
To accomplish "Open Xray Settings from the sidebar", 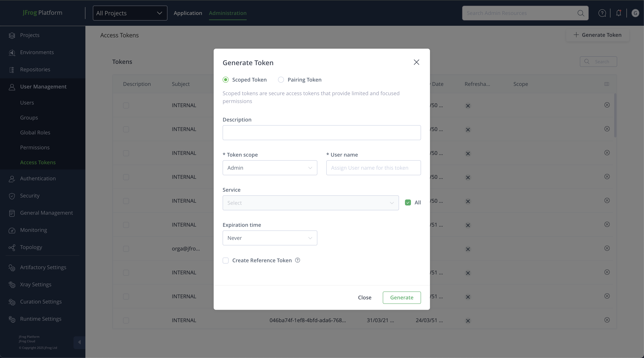I will click(35, 284).
